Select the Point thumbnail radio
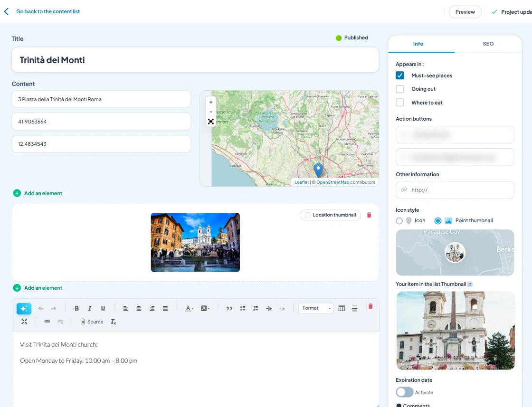 pos(438,221)
